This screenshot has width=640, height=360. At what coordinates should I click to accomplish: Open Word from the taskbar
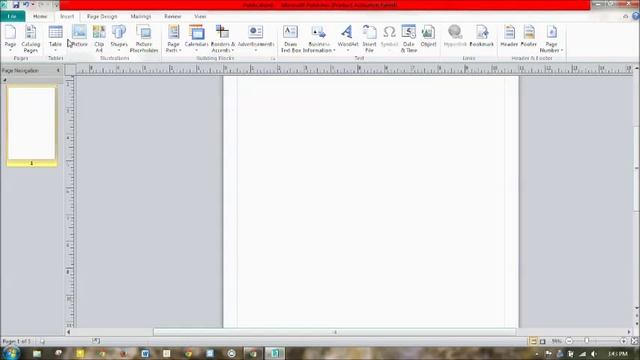coord(145,353)
